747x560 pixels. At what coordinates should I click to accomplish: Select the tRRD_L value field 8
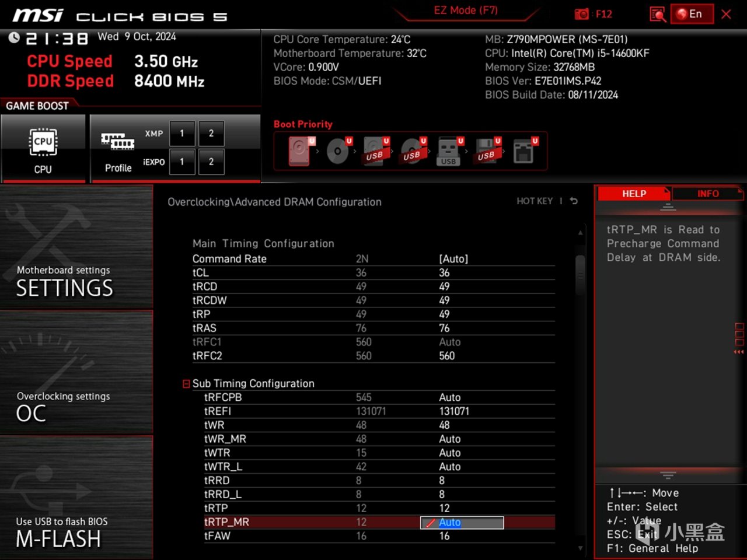tap(442, 495)
